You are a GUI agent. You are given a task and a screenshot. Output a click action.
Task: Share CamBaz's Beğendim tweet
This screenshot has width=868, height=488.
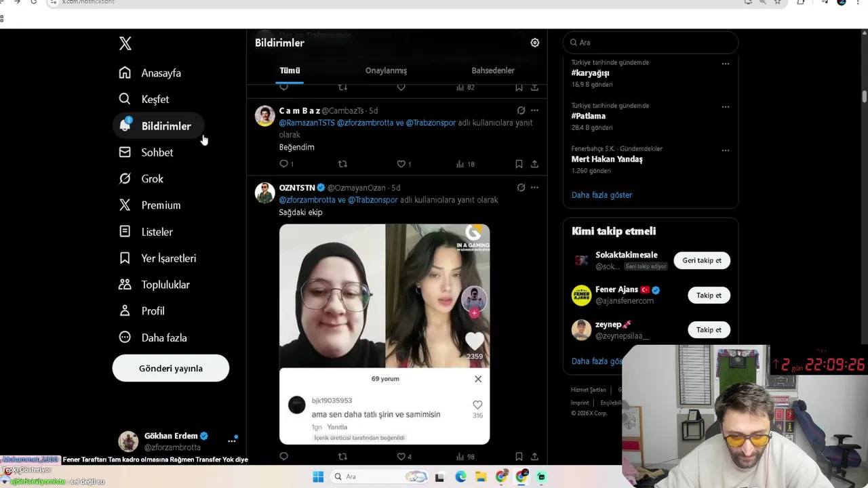coord(534,164)
